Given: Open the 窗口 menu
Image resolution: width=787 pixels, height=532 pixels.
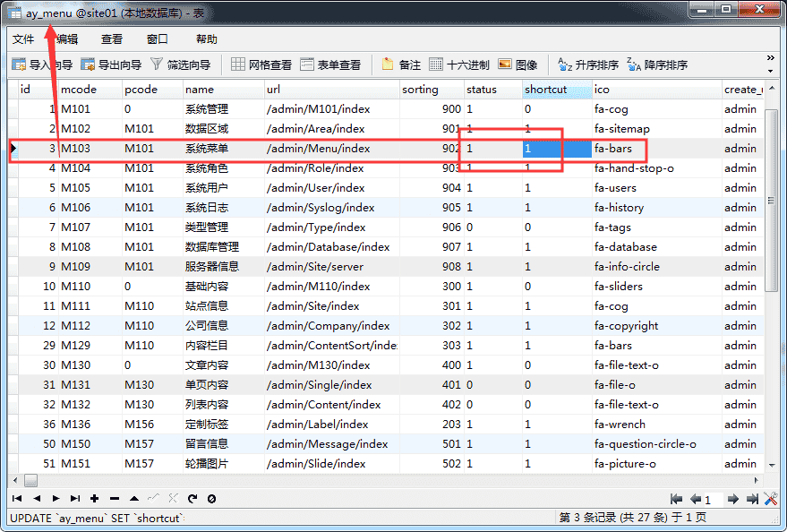Looking at the screenshot, I should pos(157,39).
